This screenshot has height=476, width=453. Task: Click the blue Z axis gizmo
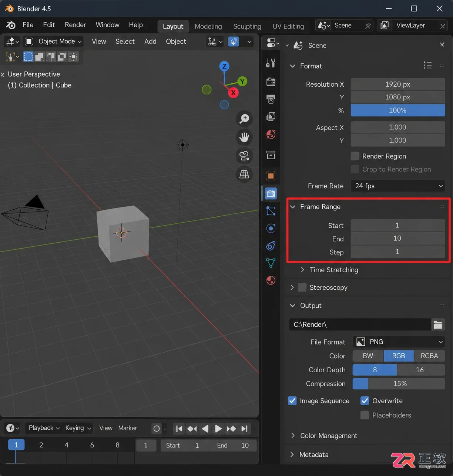[224, 66]
